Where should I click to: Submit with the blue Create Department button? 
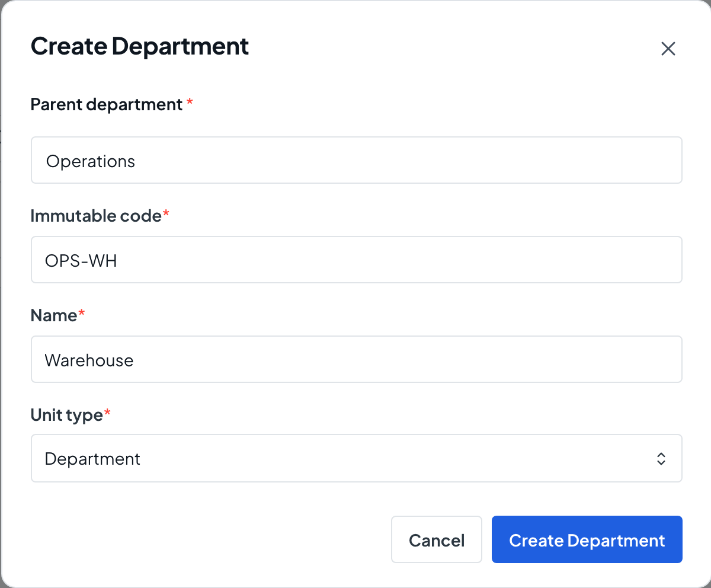point(587,539)
